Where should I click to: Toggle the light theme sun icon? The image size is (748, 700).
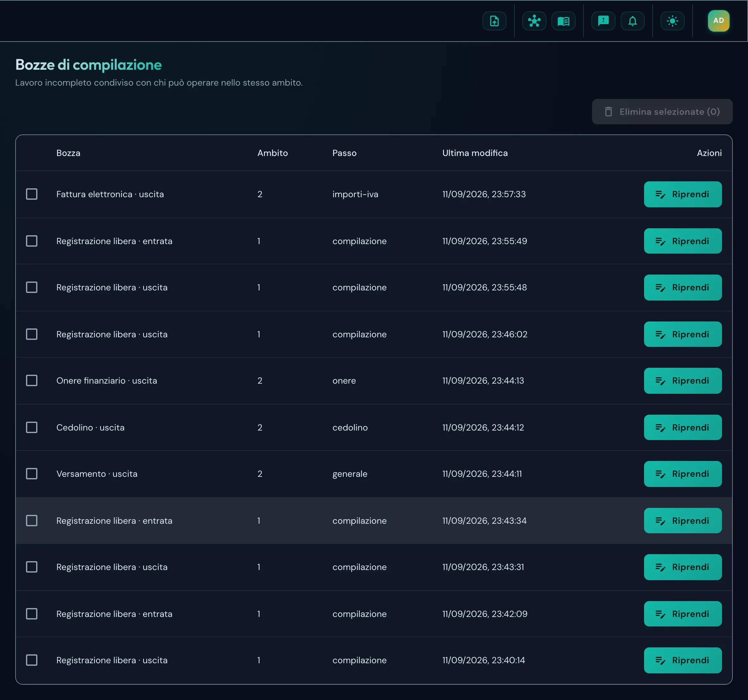tap(672, 21)
